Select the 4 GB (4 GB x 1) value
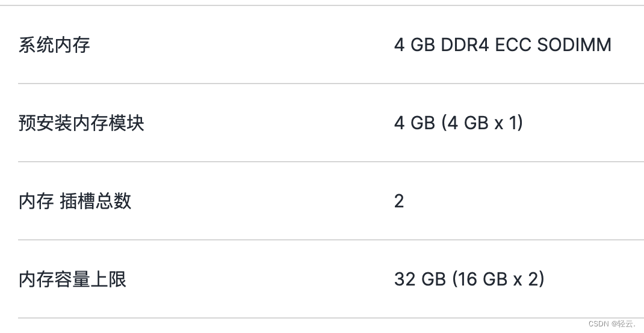Screen dimensions: 644x333 (x=459, y=123)
